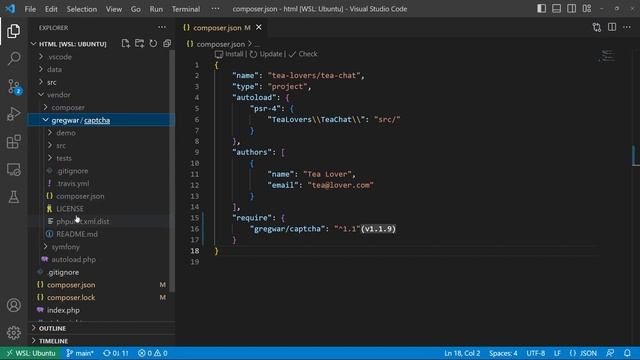Toggle the primary side bar
The height and width of the screenshot is (360, 640).
coord(542,9)
